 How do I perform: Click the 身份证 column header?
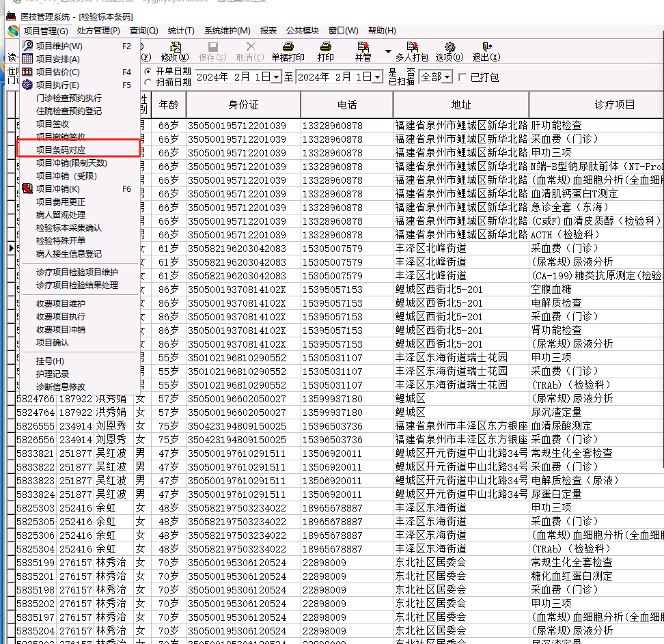click(x=243, y=104)
